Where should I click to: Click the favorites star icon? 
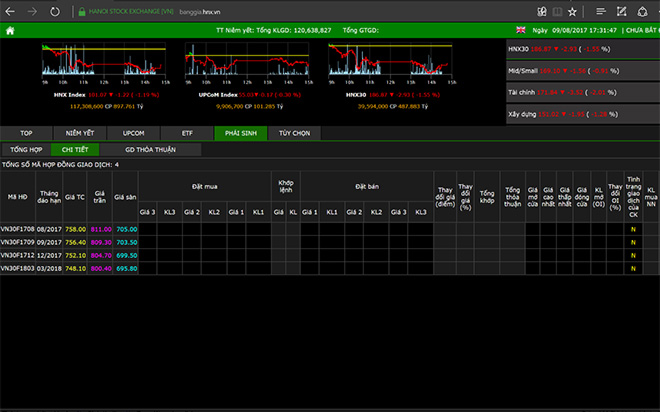click(x=572, y=10)
